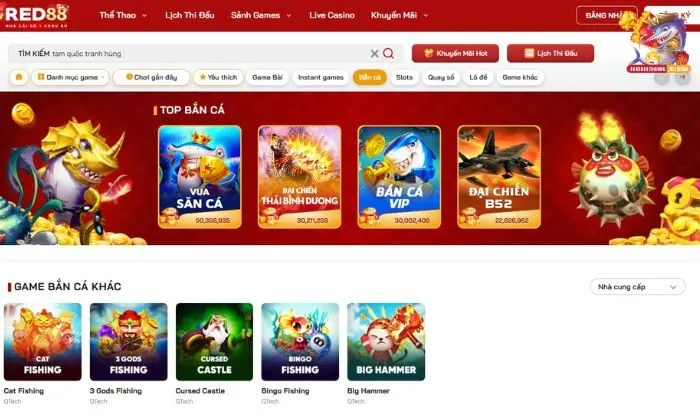Viewport: 700px width, 420px height.
Task: Open the Thể Thao menu chevron
Action: pos(144,15)
